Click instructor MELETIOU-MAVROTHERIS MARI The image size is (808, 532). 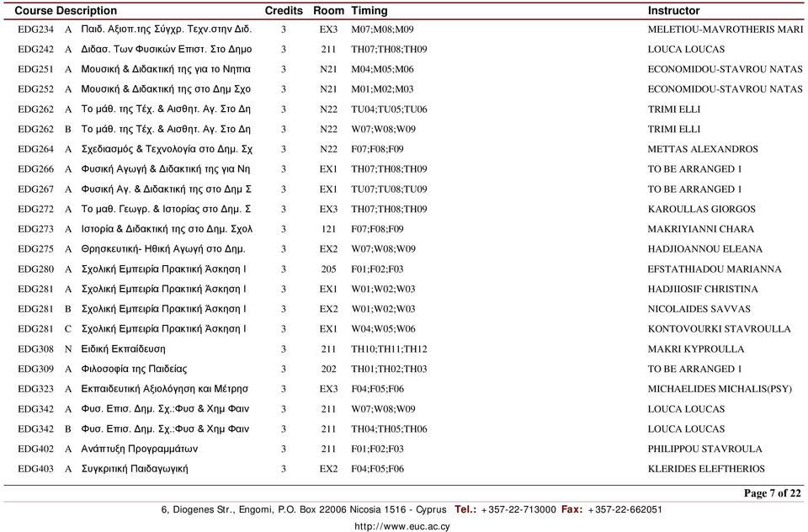tap(725, 29)
